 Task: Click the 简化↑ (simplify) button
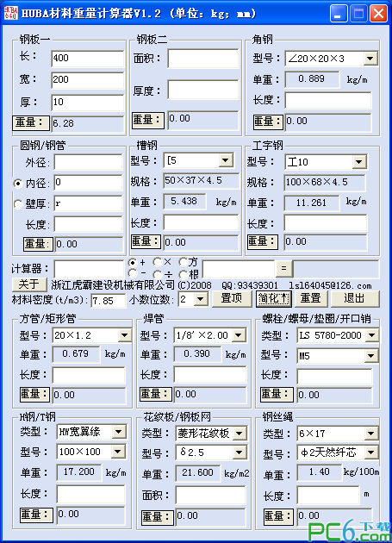[x=274, y=298]
